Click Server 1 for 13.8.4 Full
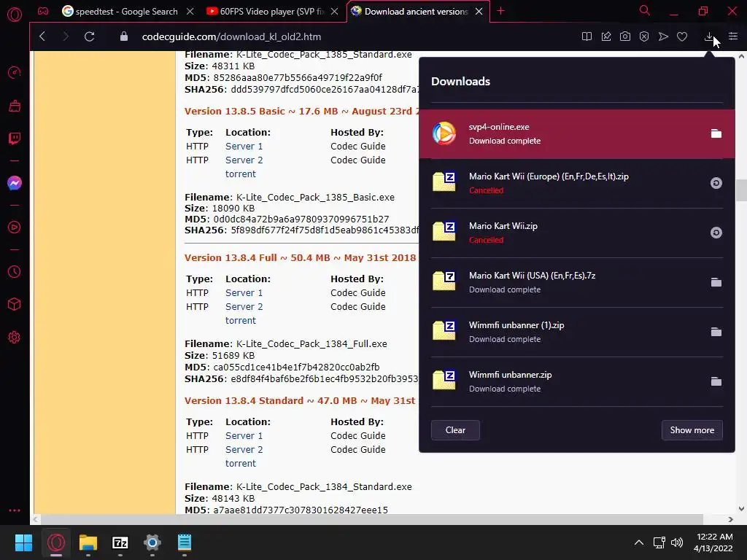Screen dimensions: 747x560 point(244,293)
